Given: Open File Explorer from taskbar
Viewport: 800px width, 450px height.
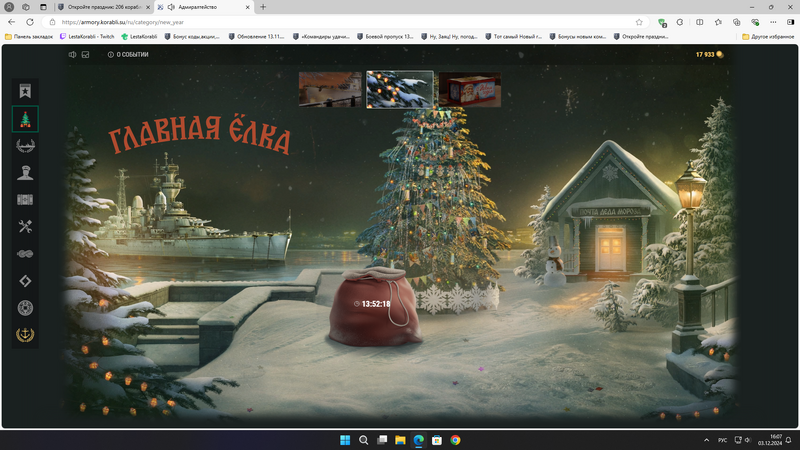Looking at the screenshot, I should click(400, 440).
